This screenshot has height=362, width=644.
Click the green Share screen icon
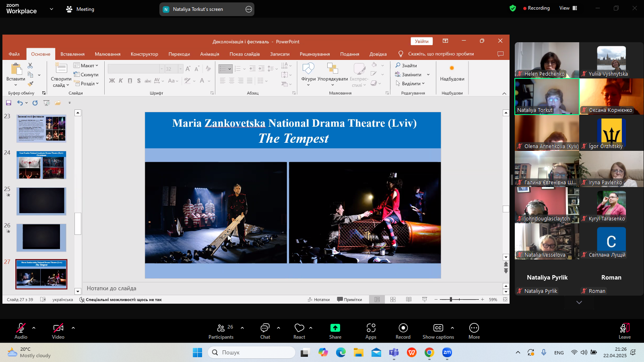pos(335,328)
